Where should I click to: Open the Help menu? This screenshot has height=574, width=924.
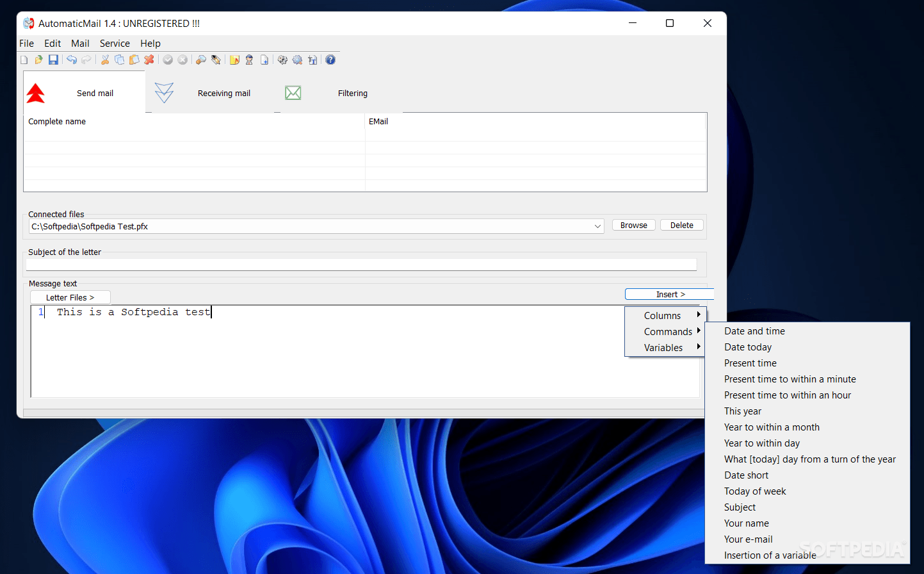coord(150,44)
